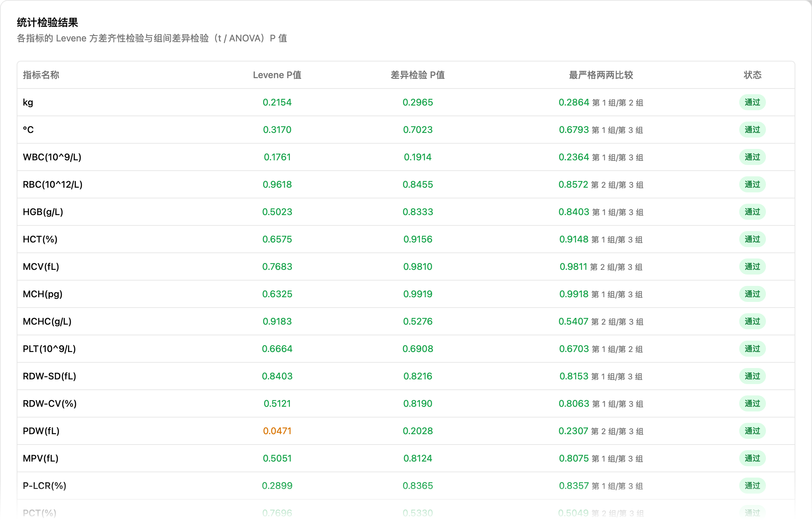Click difference P value 0.2965 for kg
Image resolution: width=812 pixels, height=521 pixels.
418,102
